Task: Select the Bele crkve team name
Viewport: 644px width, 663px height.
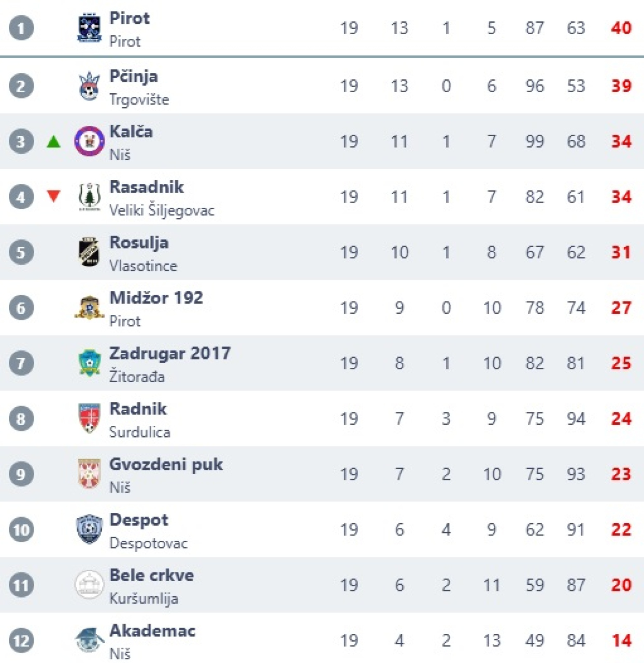Action: coord(151,575)
